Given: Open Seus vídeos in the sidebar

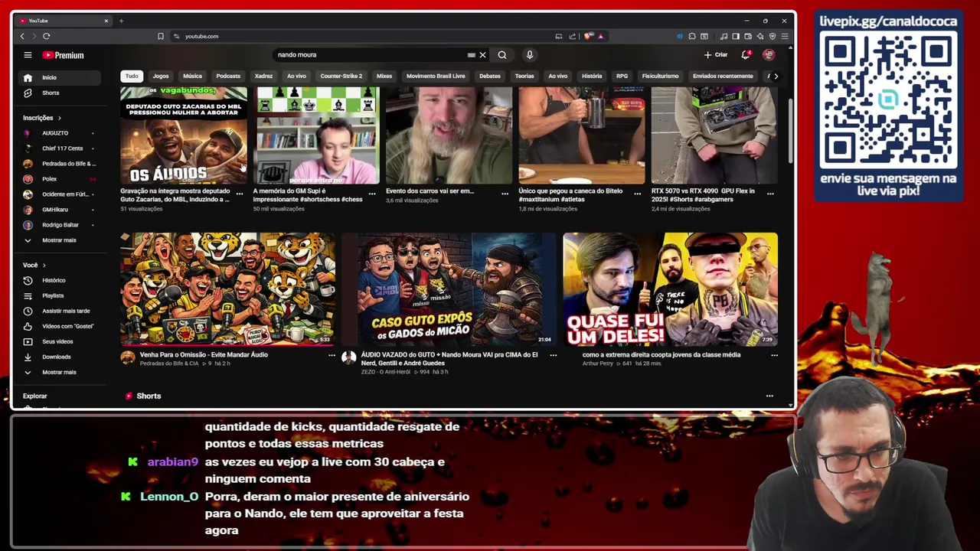Looking at the screenshot, I should coord(60,341).
